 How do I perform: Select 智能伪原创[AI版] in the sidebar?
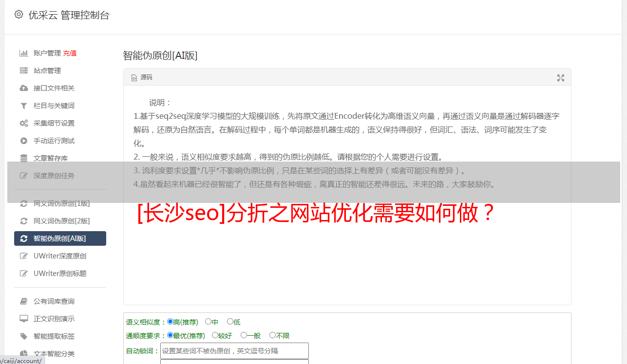click(60, 238)
